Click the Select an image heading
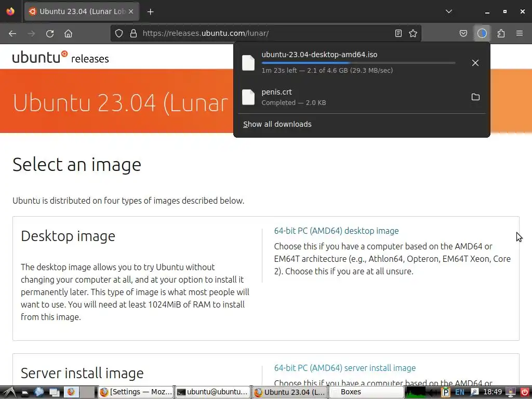Viewport: 532px width, 399px height. point(77,165)
